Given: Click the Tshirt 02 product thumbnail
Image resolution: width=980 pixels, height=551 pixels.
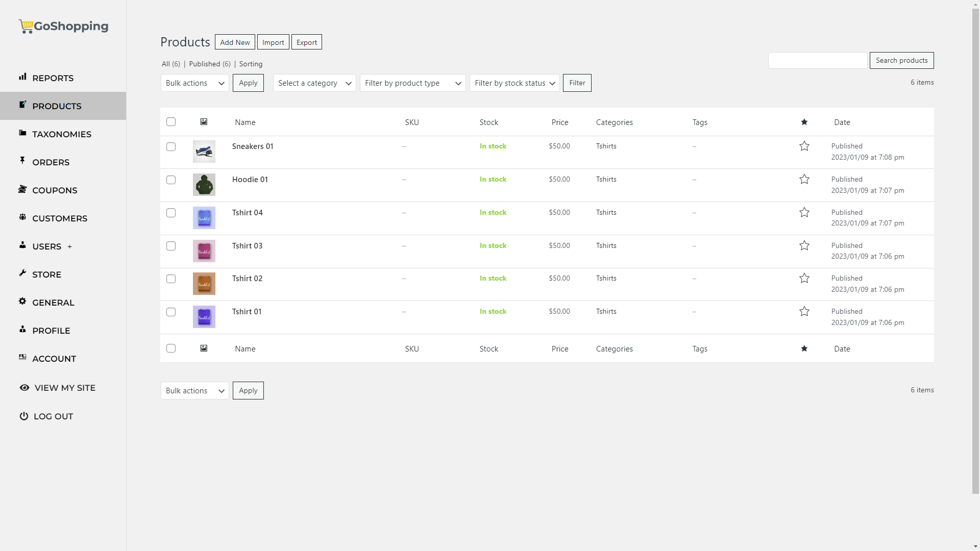Looking at the screenshot, I should coord(204,283).
